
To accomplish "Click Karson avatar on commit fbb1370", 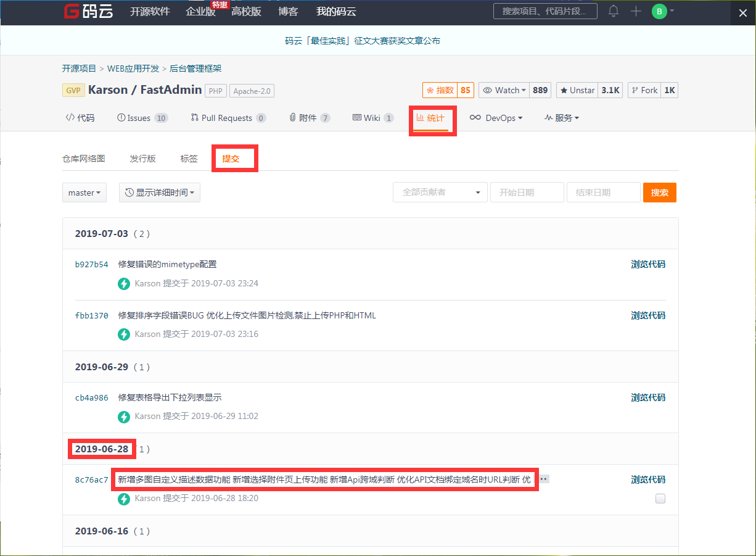I will (124, 334).
